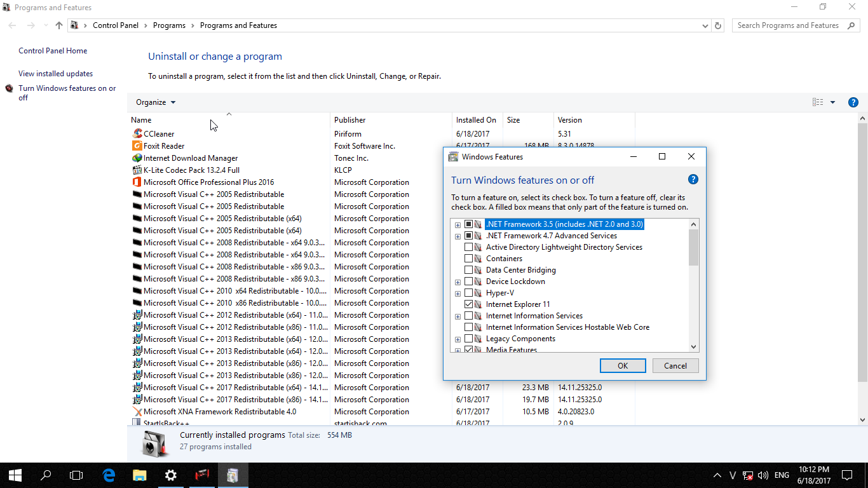
Task: Sort by the Installed On column header
Action: (x=477, y=120)
